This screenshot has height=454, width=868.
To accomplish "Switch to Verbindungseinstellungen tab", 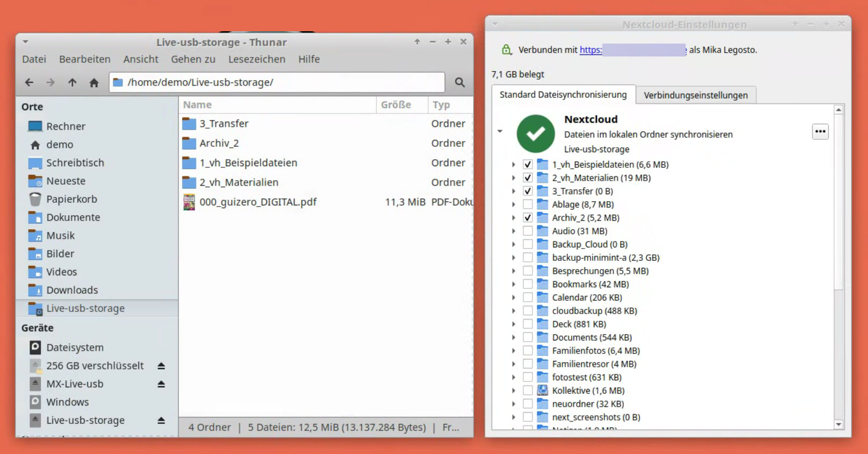I will coord(695,95).
